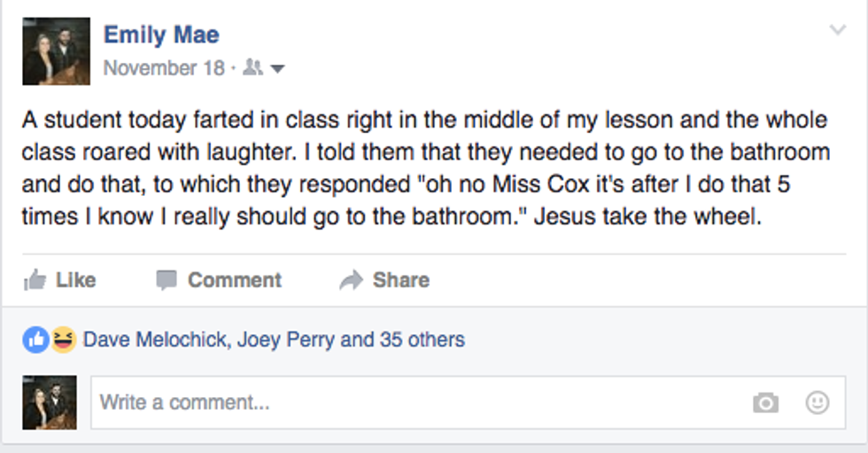
Task: Expand the audience selector arrow
Action: (x=276, y=68)
